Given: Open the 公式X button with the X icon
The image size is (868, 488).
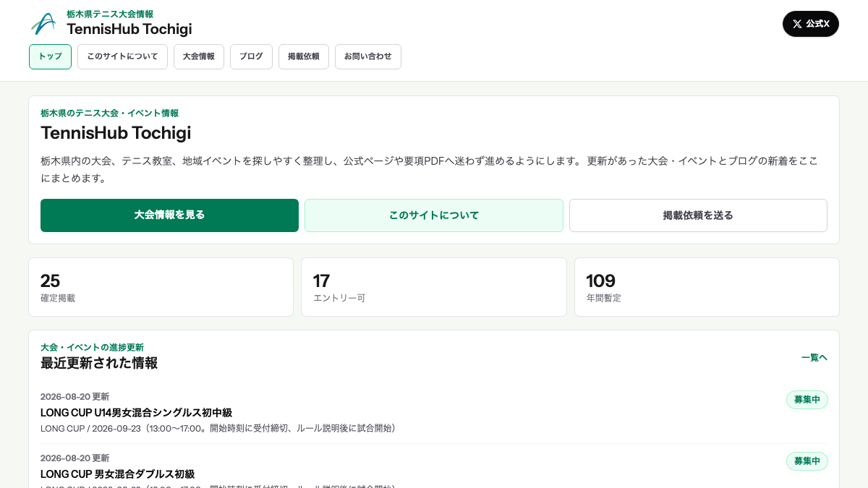Looking at the screenshot, I should click(810, 24).
